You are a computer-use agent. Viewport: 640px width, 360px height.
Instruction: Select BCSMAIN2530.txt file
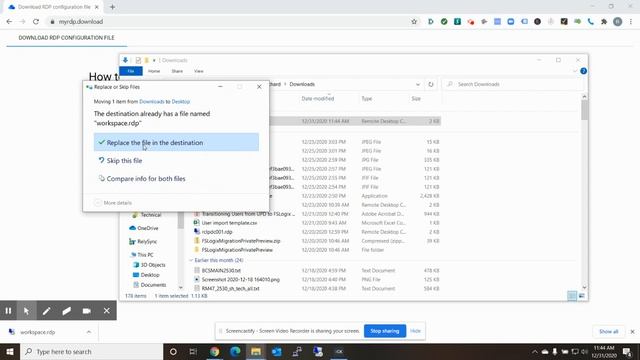pos(221,271)
